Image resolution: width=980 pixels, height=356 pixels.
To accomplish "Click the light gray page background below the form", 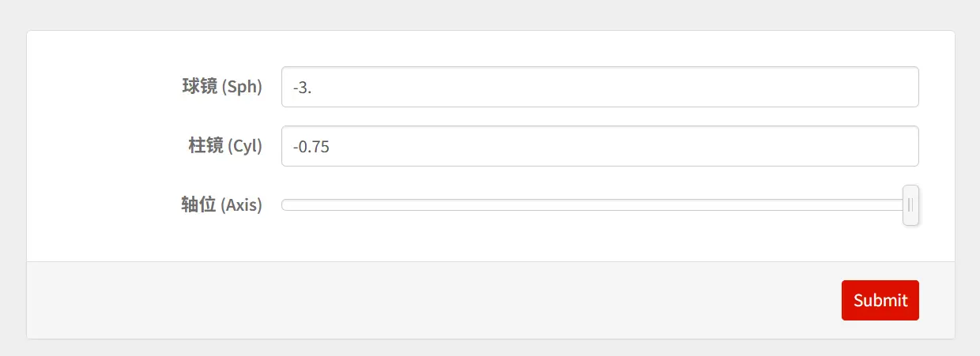I will tap(490, 348).
